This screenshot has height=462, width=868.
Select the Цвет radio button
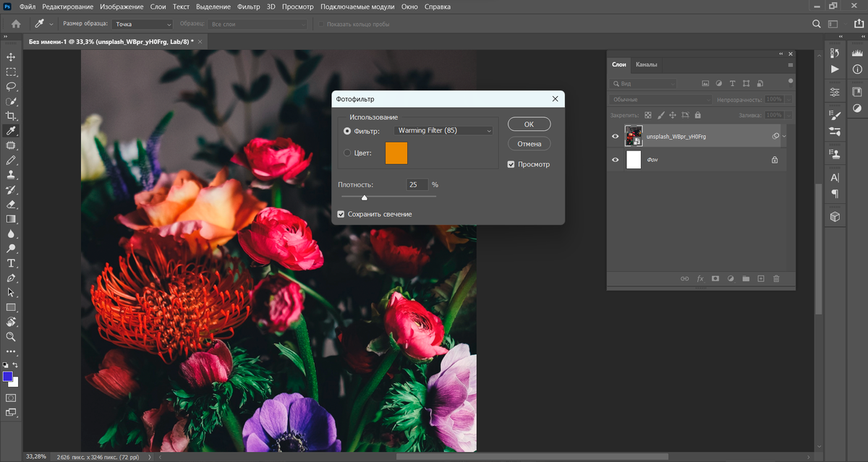click(347, 153)
